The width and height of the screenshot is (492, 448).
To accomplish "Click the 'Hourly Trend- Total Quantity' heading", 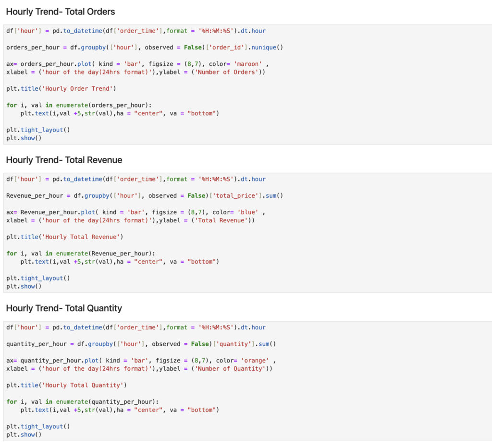I will [64, 308].
